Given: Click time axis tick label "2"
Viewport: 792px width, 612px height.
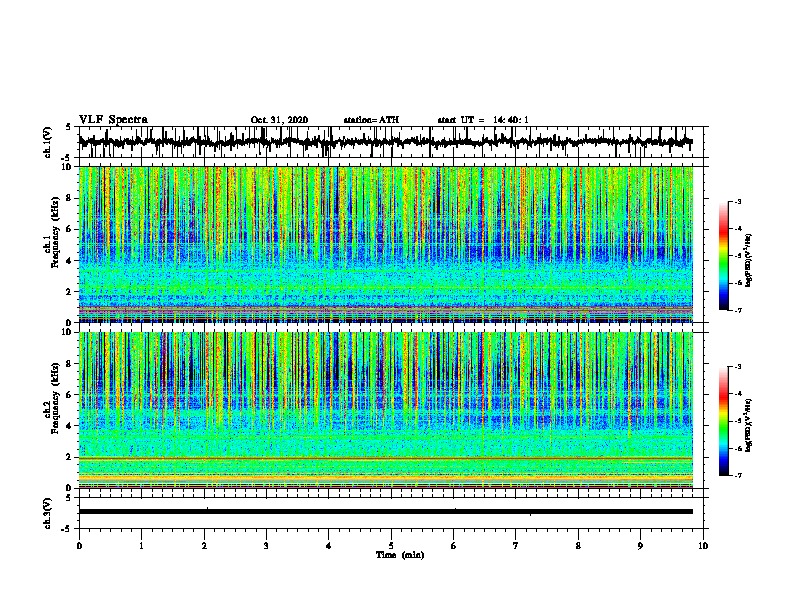Looking at the screenshot, I should [x=204, y=546].
